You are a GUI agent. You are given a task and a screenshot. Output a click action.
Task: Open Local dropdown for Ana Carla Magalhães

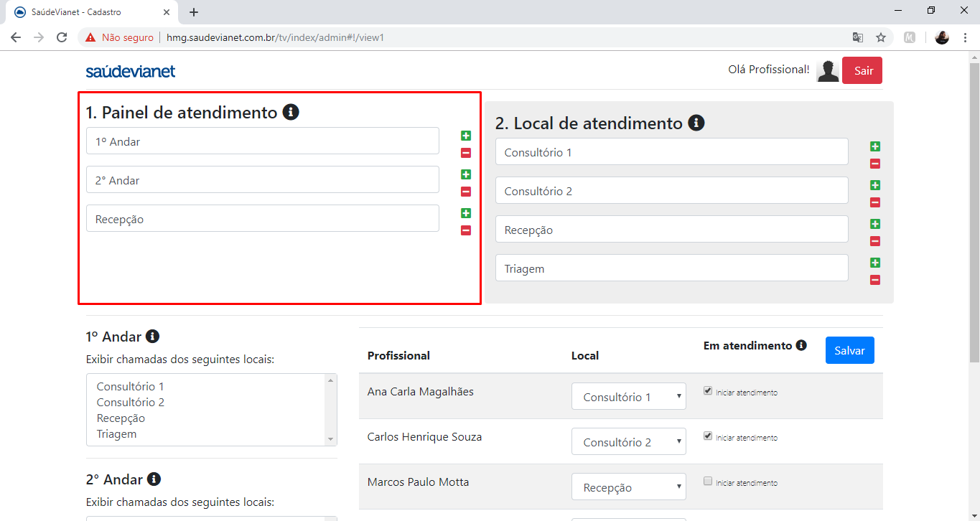pos(629,396)
